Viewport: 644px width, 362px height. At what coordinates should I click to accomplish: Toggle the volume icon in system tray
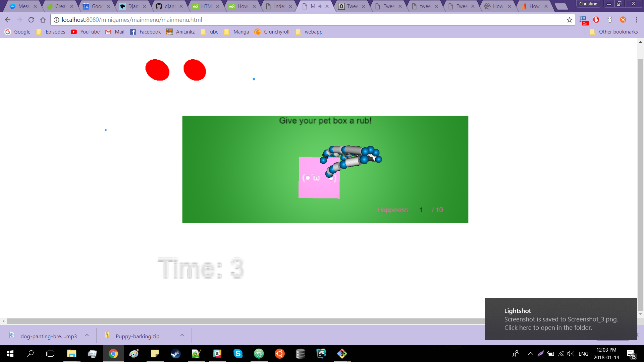click(570, 354)
